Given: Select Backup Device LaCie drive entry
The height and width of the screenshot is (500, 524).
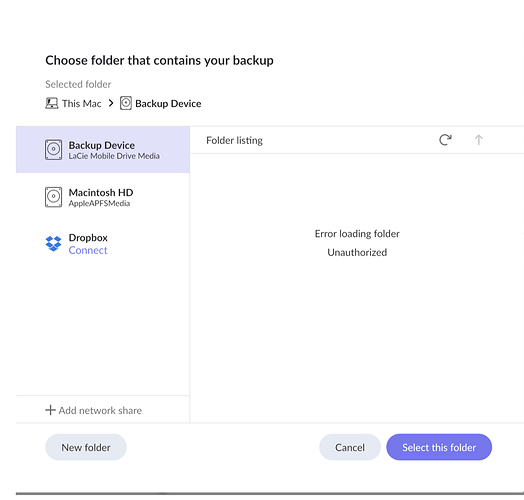Looking at the screenshot, I should tap(103, 149).
